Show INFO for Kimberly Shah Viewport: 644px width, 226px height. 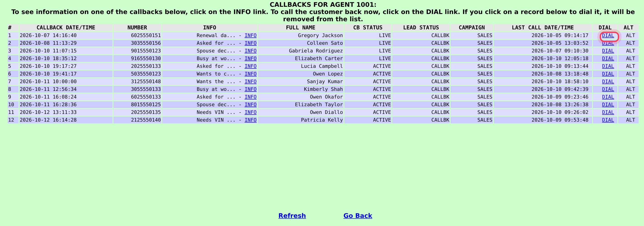click(x=250, y=89)
